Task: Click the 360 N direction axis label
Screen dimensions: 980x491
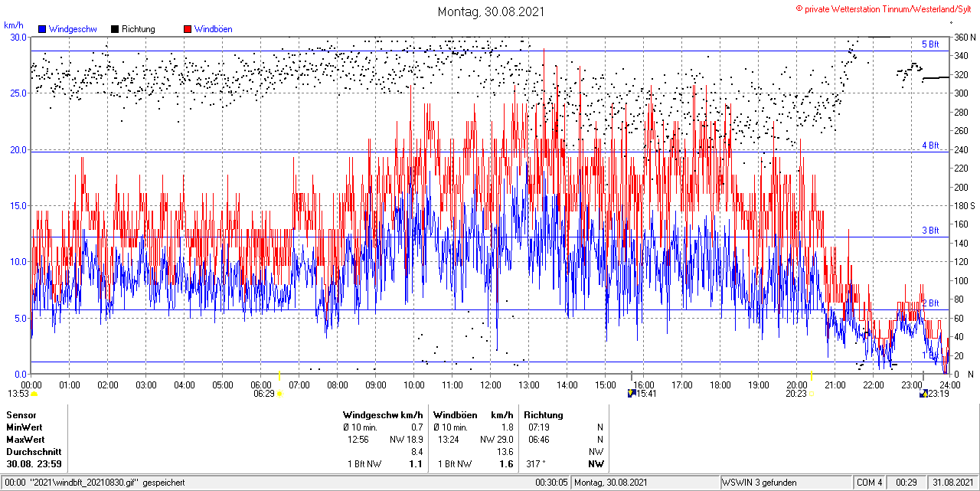Action: (963, 37)
